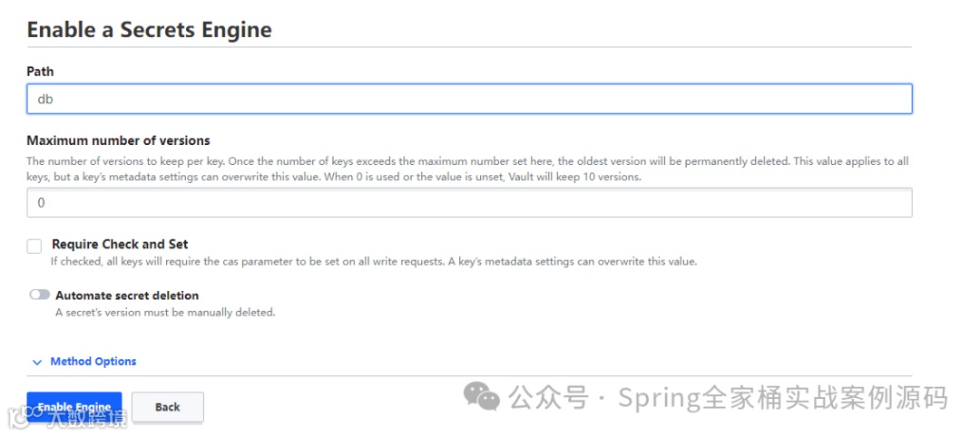This screenshot has height=436, width=980.
Task: Focus the Maximum number of versions field
Action: point(469,203)
